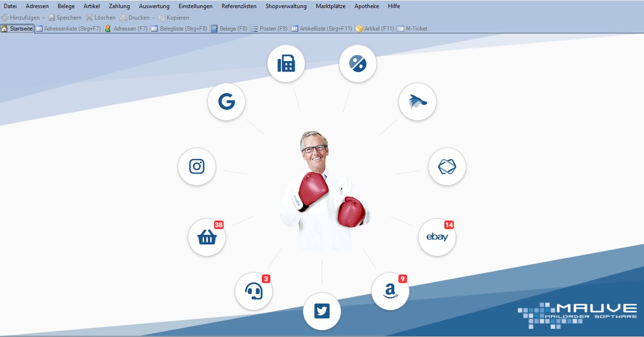
Task: Open the Google circle icon
Action: tap(226, 102)
